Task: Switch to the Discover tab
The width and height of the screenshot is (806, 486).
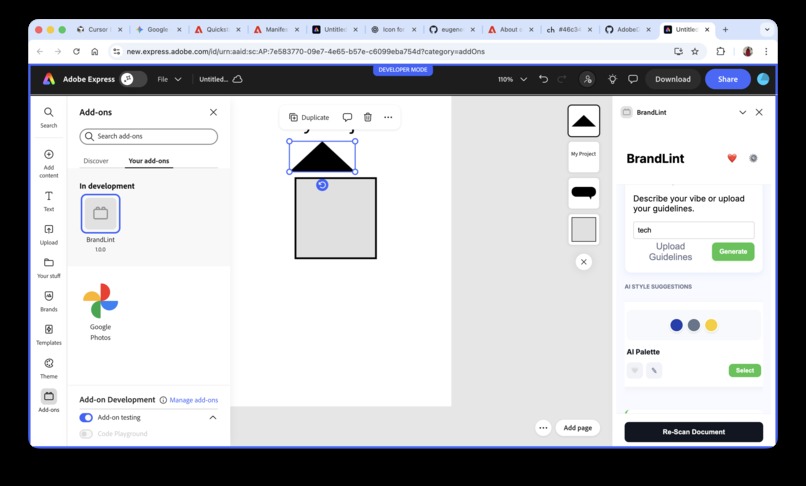Action: [x=96, y=161]
